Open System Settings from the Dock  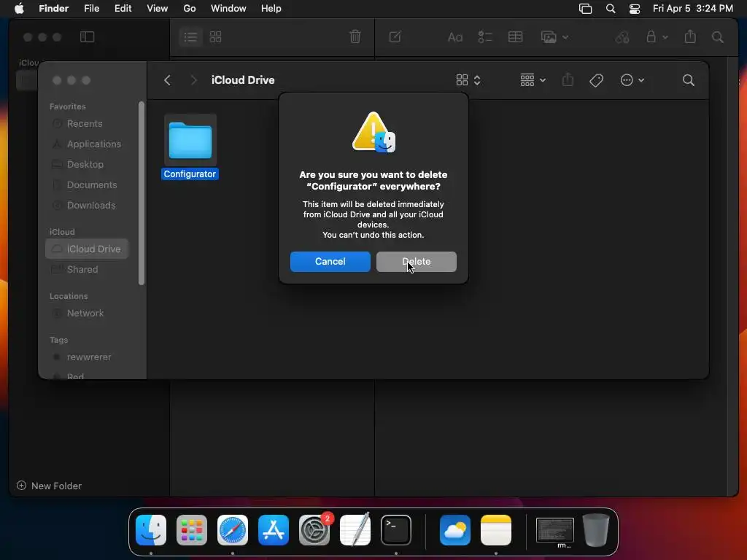(x=314, y=530)
